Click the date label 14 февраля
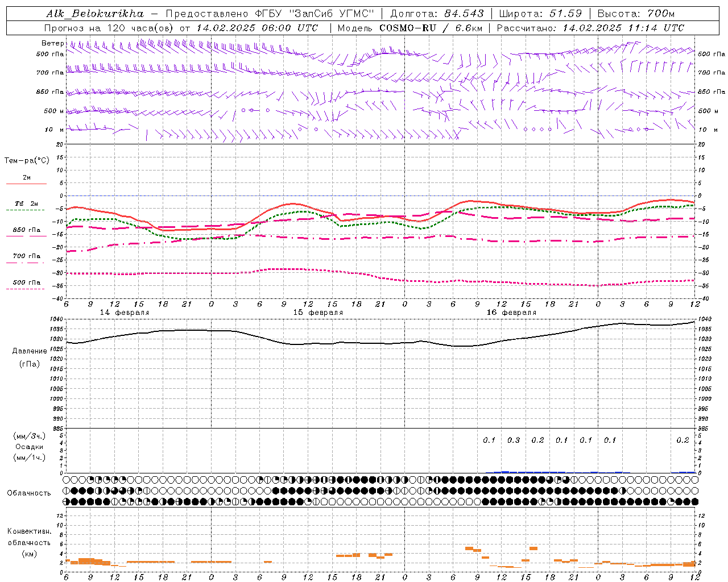The width and height of the screenshot is (728, 582). [125, 313]
